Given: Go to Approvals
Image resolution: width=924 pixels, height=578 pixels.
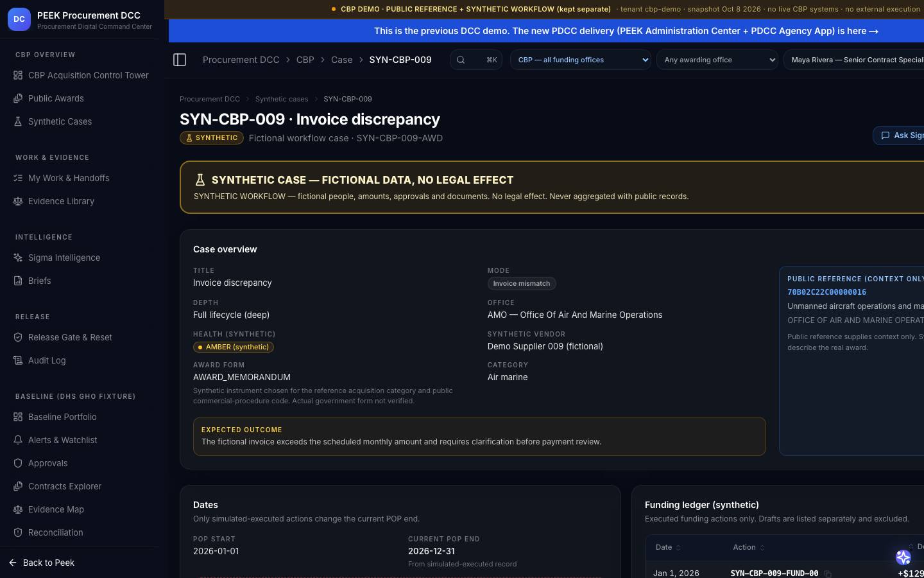Looking at the screenshot, I should pos(81,463).
